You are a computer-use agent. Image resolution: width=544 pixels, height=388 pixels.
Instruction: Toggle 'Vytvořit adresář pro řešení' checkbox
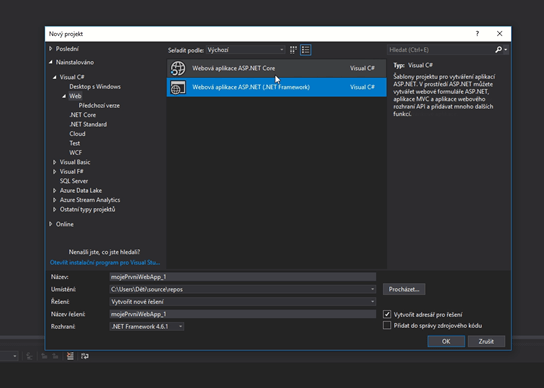click(x=387, y=314)
